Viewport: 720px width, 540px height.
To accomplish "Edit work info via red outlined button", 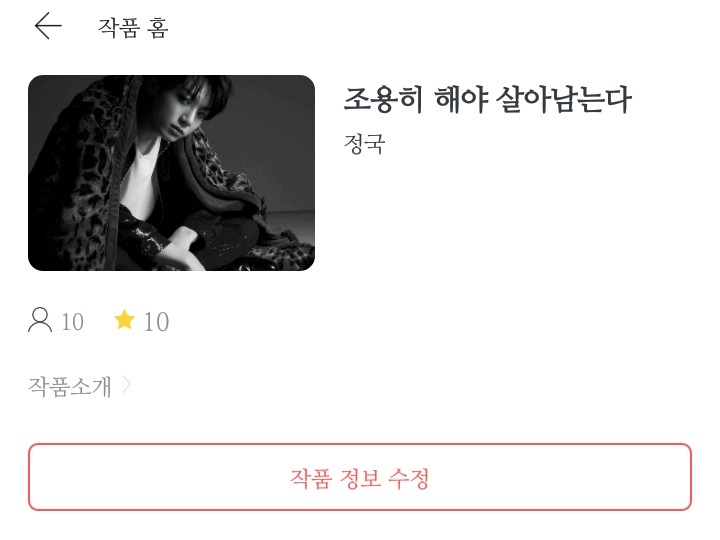I will pos(360,477).
